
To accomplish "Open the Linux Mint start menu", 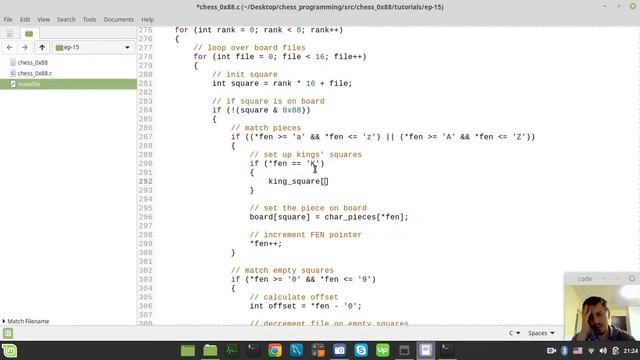I will (x=9, y=351).
